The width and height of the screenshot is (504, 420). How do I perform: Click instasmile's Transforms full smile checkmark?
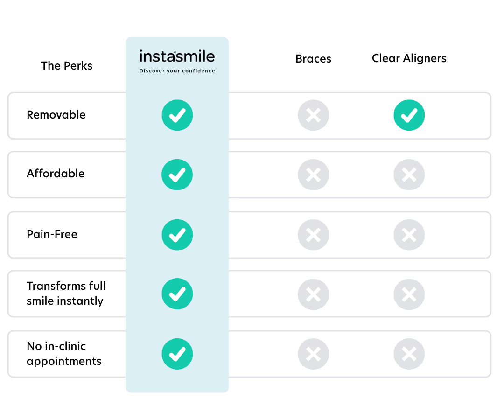[x=177, y=294]
